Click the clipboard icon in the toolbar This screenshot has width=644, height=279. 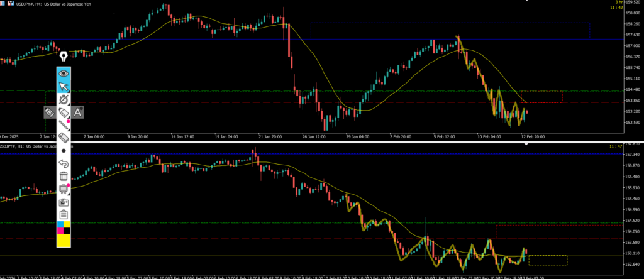pyautogui.click(x=64, y=215)
